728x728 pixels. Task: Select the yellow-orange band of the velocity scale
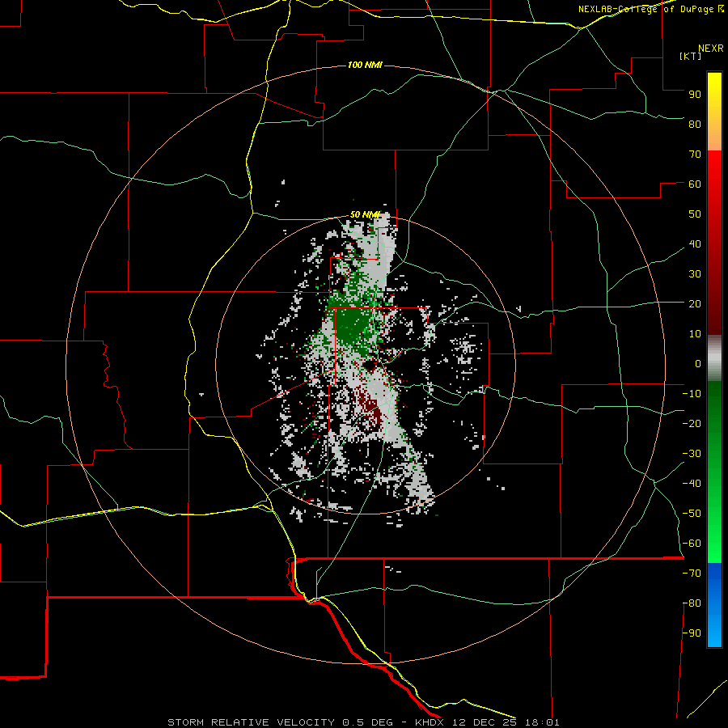pos(714,112)
